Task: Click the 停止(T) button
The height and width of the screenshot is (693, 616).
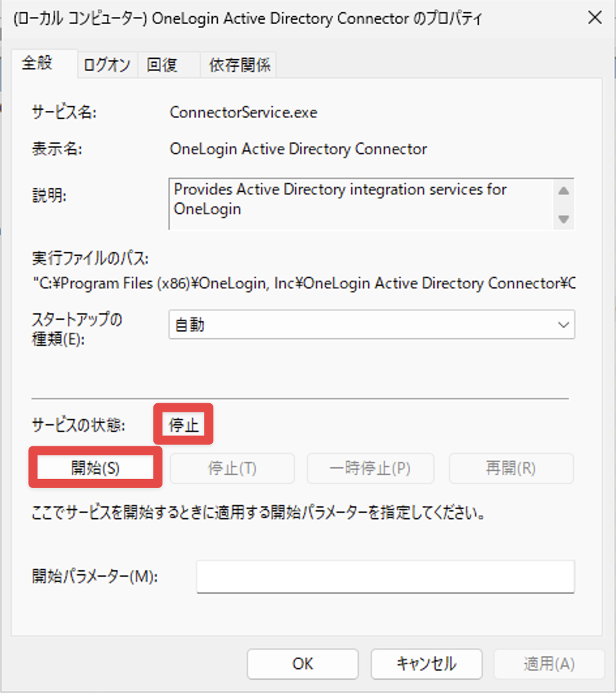Action: click(x=232, y=469)
